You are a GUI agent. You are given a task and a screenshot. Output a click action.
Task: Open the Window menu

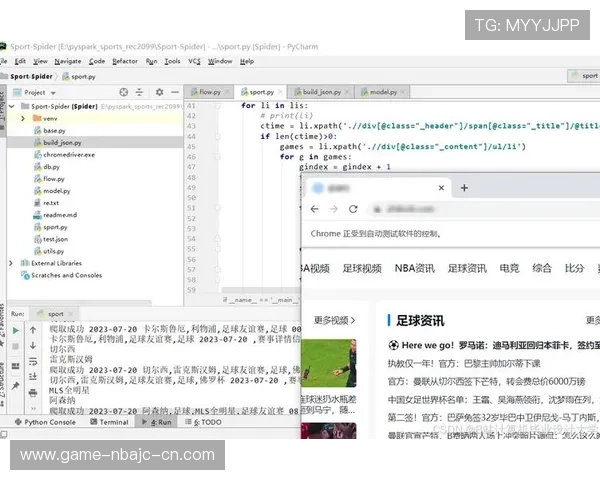[x=220, y=61]
